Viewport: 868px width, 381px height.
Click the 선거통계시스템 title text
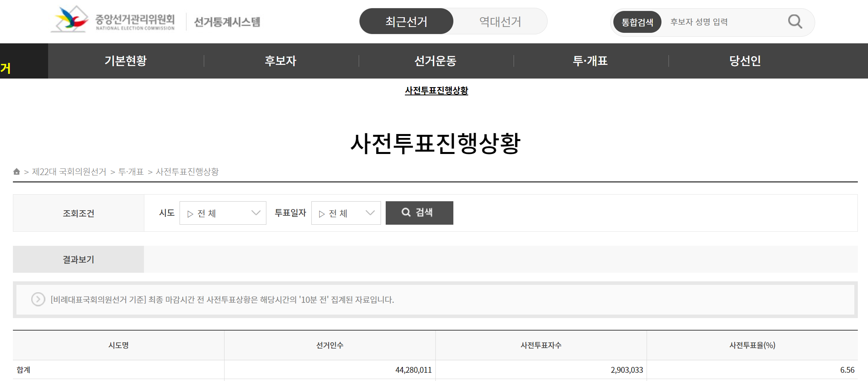click(227, 21)
